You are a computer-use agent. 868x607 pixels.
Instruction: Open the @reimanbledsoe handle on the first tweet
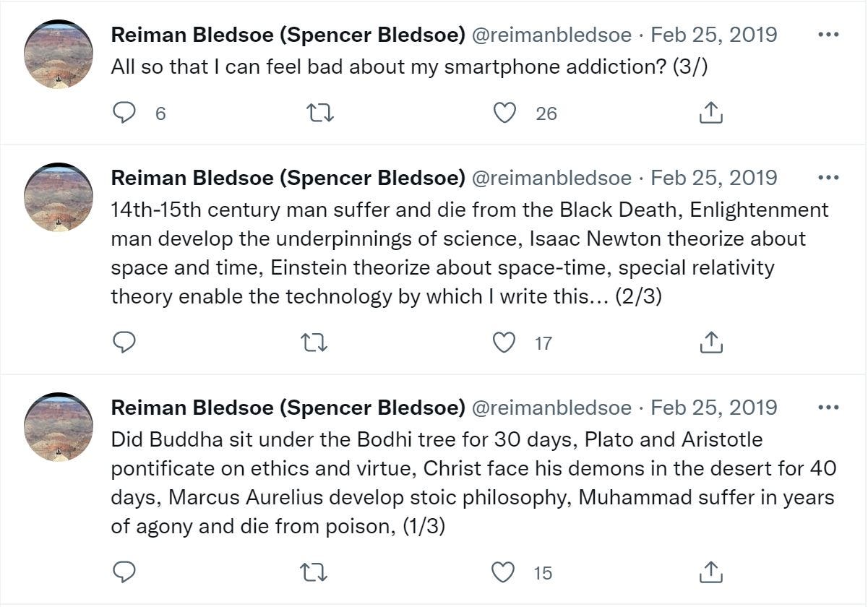click(x=551, y=34)
